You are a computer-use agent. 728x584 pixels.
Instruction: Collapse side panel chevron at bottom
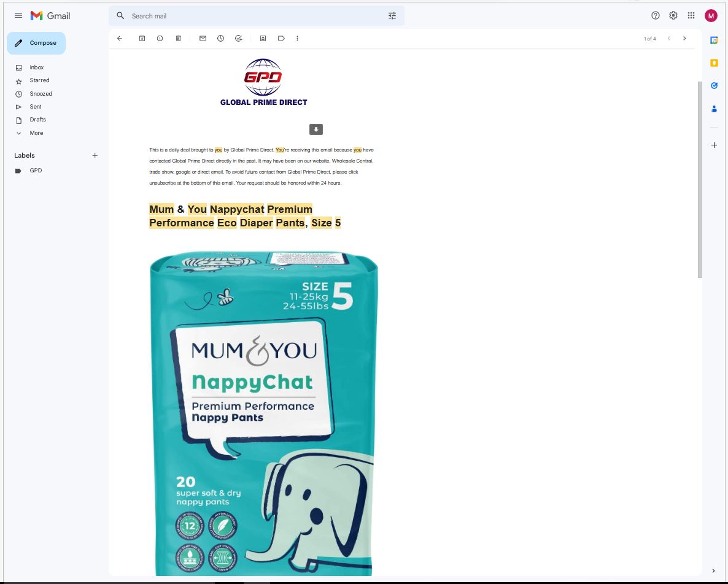pyautogui.click(x=714, y=571)
